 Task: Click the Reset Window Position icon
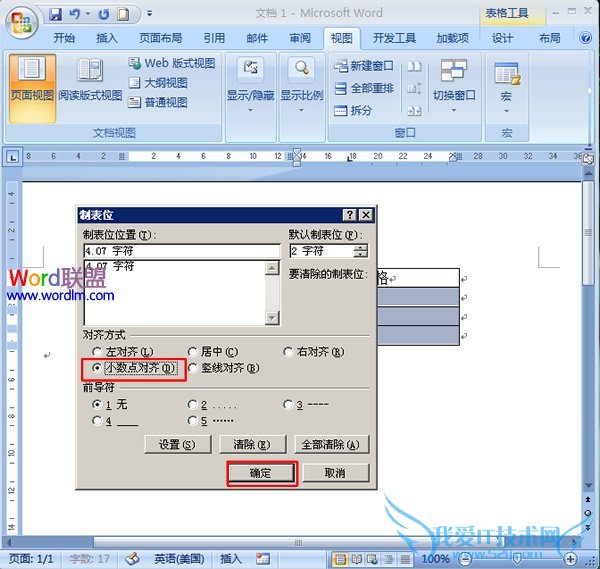pyautogui.click(x=414, y=111)
